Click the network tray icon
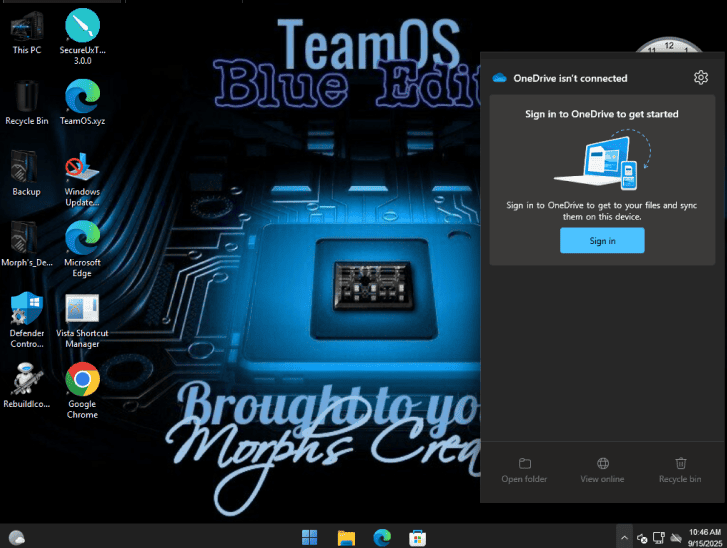The height and width of the screenshot is (548, 727). 659,538
